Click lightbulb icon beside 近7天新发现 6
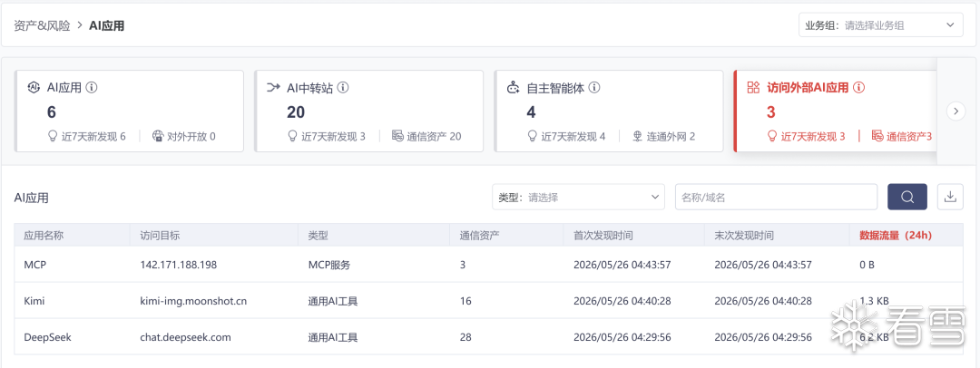The width and height of the screenshot is (980, 368). point(53,136)
